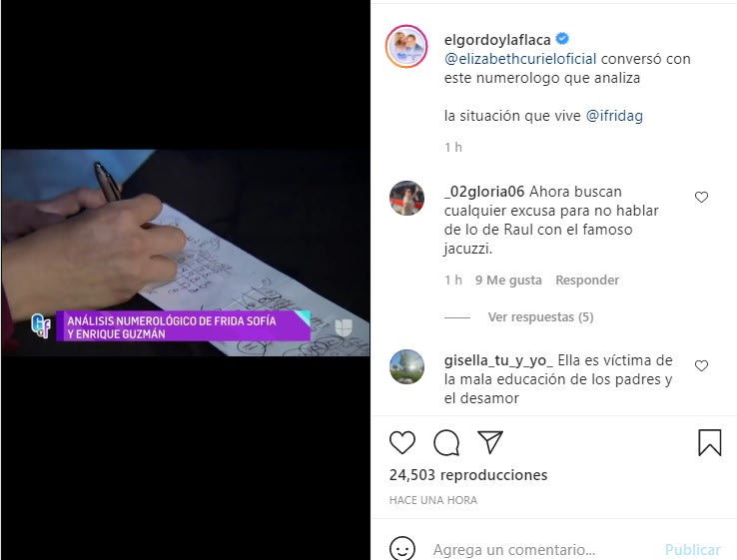
Task: Like gisella_tu_y_yo_'s comment heart
Action: click(701, 365)
